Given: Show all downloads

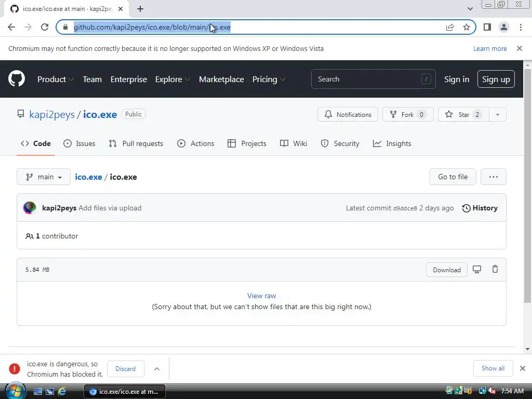Looking at the screenshot, I should tap(493, 368).
